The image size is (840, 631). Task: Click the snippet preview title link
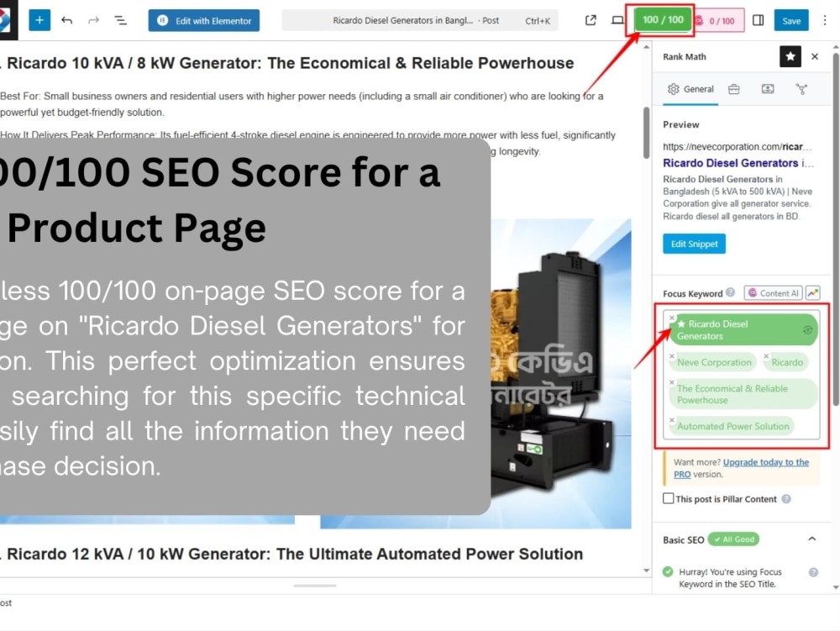[x=738, y=163]
